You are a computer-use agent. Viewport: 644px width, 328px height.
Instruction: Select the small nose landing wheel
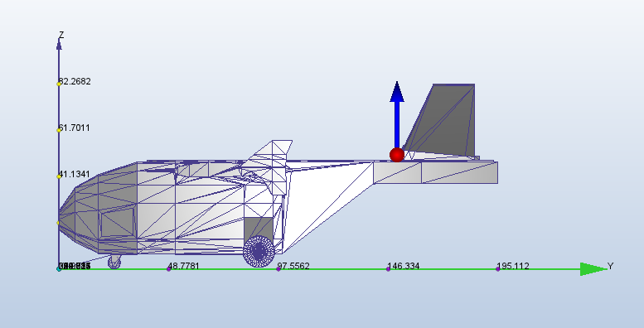click(x=114, y=262)
